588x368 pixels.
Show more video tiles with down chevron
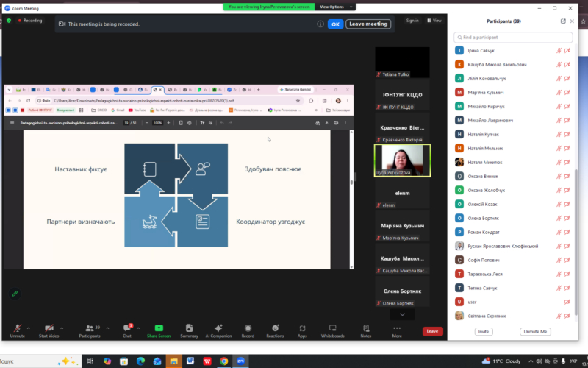(x=402, y=314)
